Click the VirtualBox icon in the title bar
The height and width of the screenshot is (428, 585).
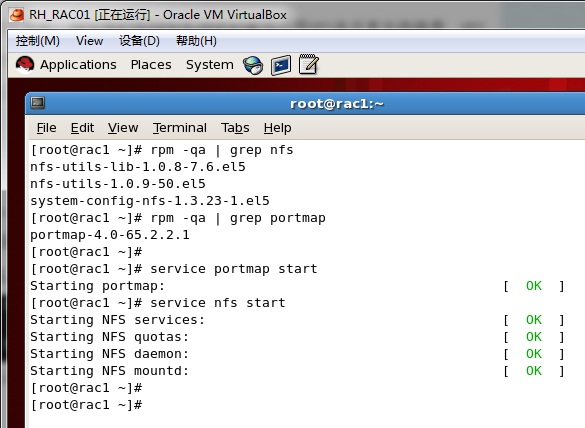[x=16, y=15]
